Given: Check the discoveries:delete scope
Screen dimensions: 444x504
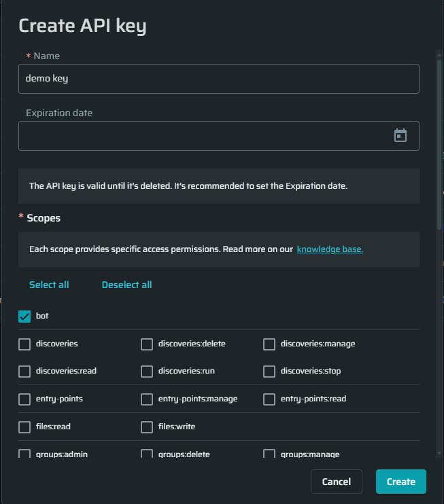Looking at the screenshot, I should coord(147,344).
